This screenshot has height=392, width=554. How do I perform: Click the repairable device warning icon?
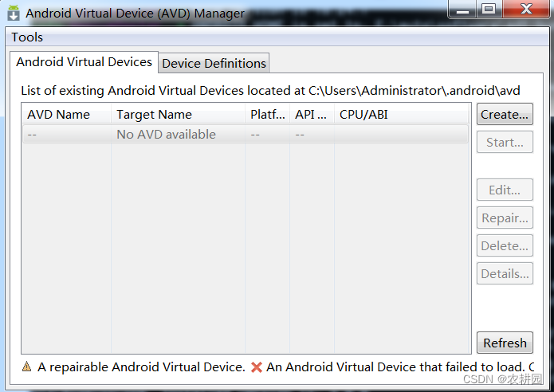pyautogui.click(x=27, y=367)
